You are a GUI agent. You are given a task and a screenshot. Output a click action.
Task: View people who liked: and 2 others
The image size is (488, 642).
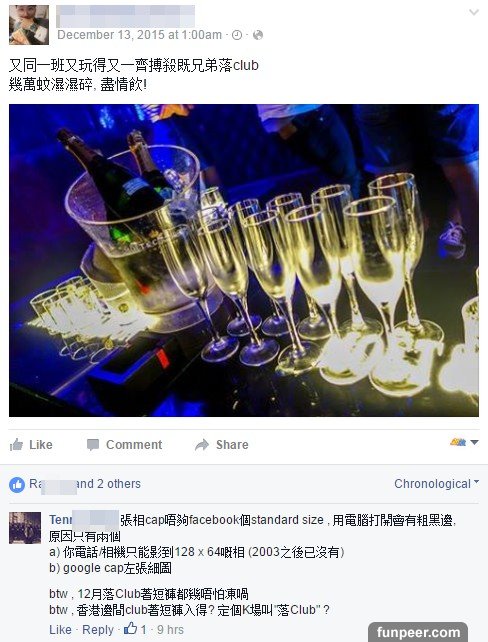[x=109, y=484]
